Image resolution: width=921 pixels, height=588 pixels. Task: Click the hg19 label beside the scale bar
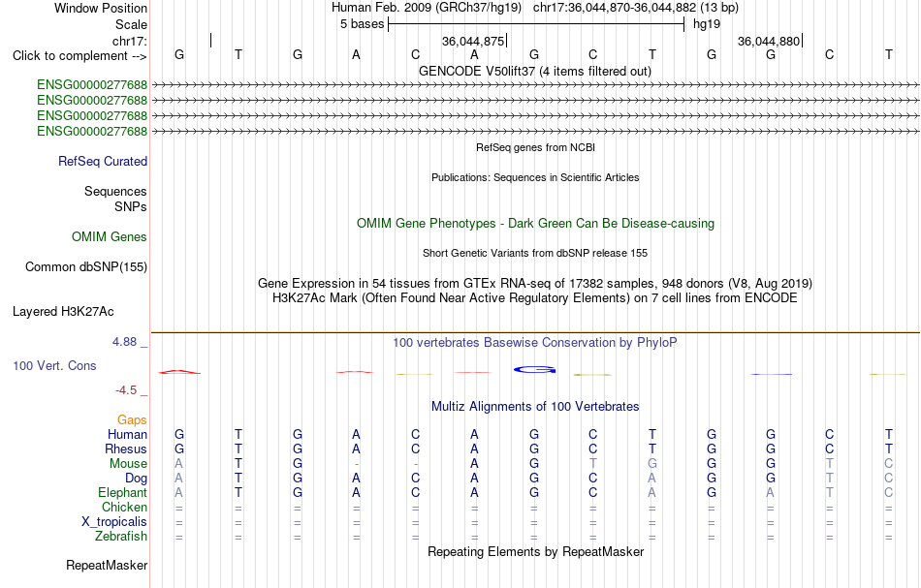(x=707, y=24)
